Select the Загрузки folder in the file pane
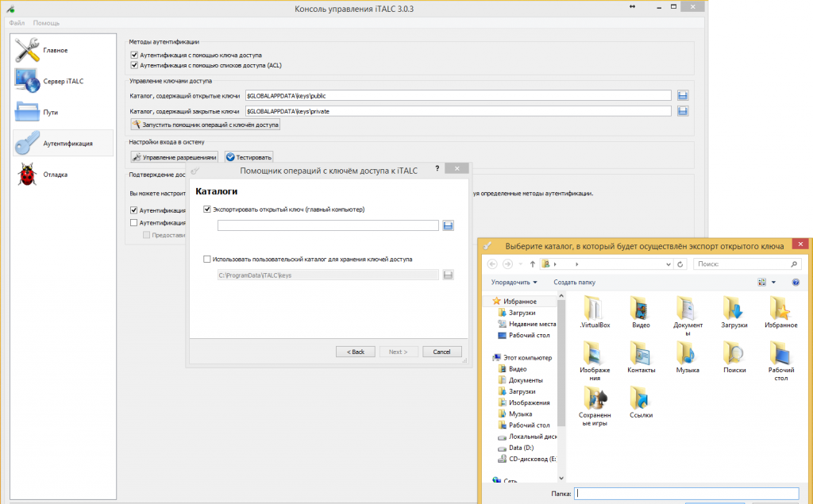813x504 pixels. point(734,312)
